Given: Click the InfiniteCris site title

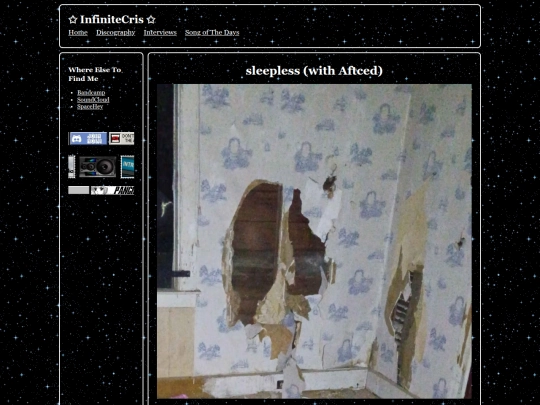Looking at the screenshot, I should 112,20.
